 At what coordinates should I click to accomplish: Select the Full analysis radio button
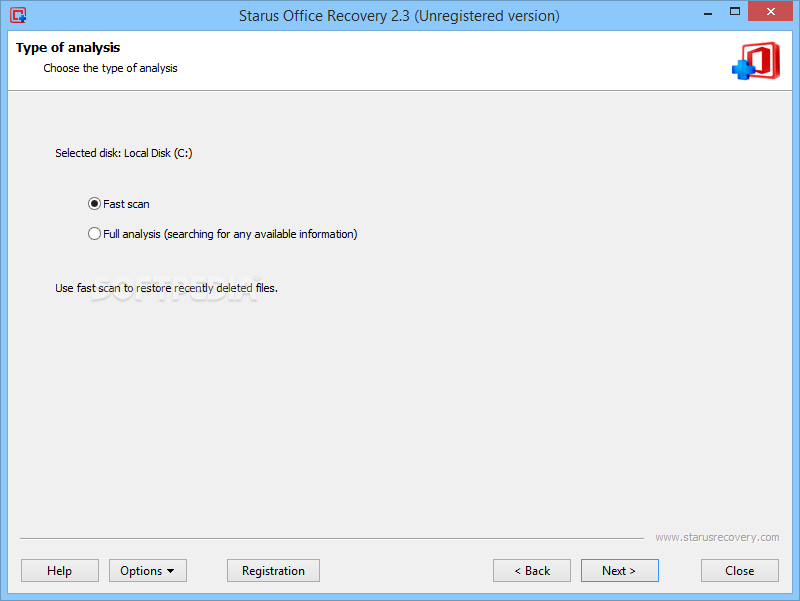94,234
